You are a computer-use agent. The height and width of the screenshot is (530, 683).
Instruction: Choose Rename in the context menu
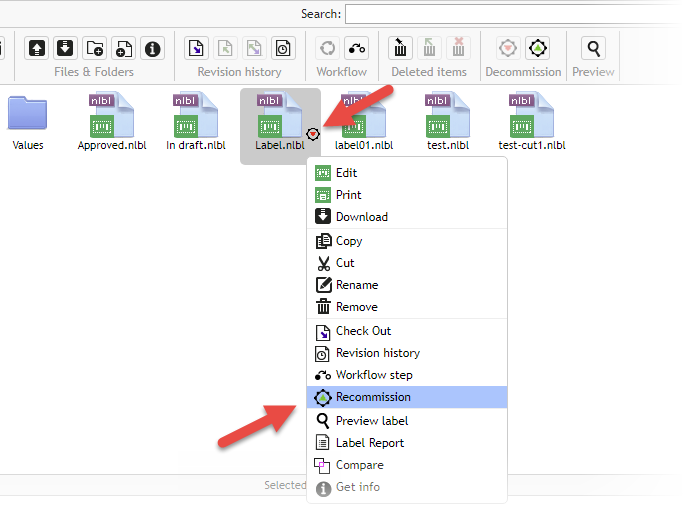pos(356,285)
